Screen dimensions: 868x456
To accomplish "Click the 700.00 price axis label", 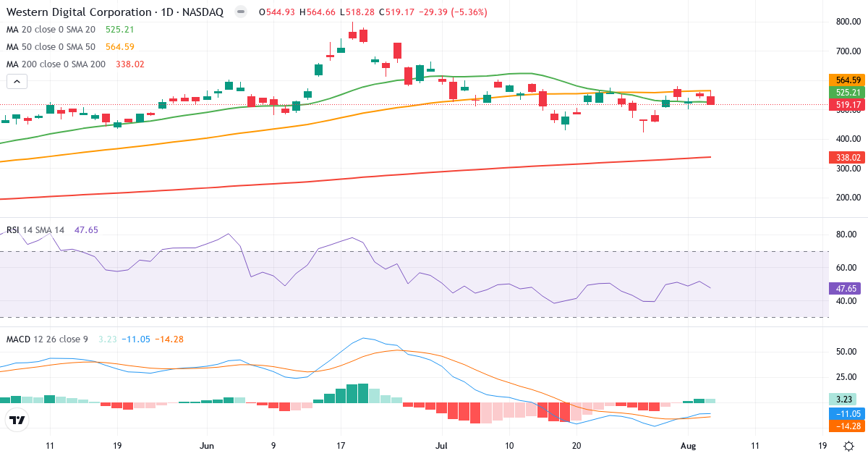I will [x=847, y=51].
